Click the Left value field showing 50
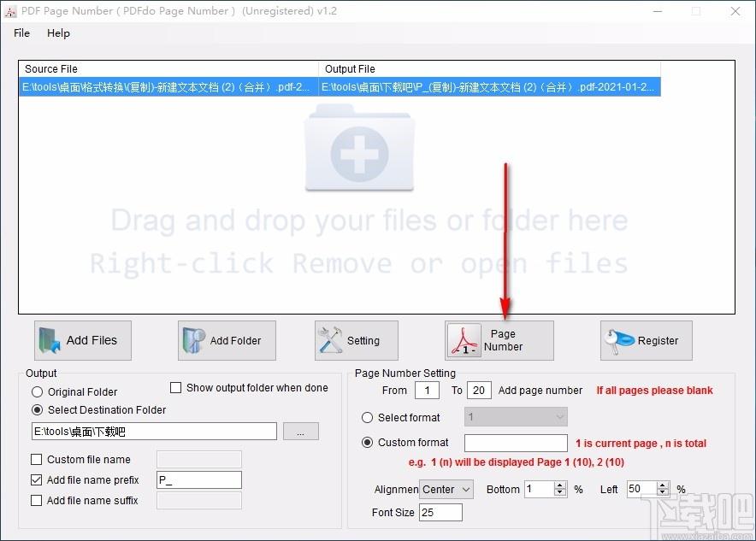The image size is (756, 541). click(x=642, y=489)
